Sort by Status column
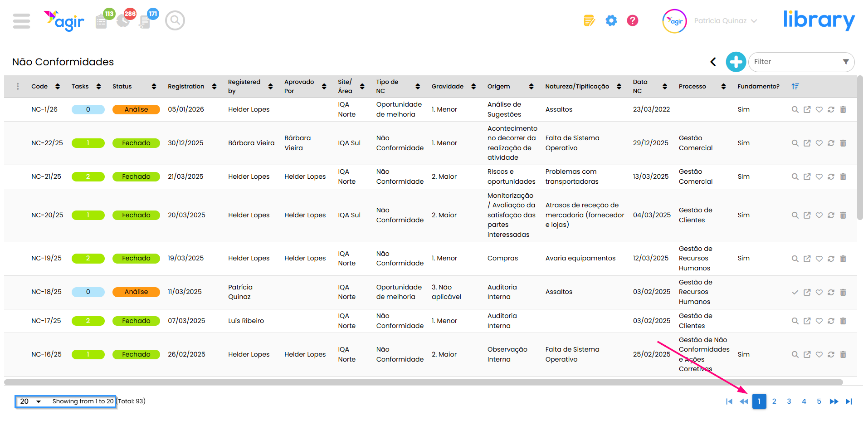This screenshot has height=426, width=868. [x=154, y=86]
